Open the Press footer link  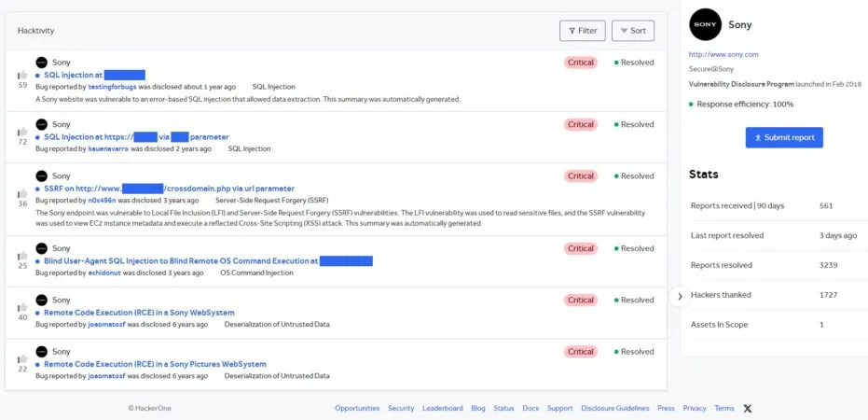click(x=666, y=409)
